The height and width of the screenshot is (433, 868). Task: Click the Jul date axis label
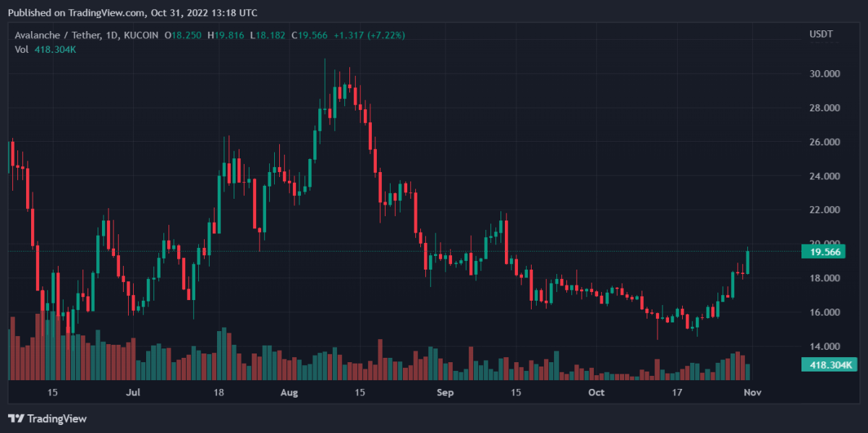tap(132, 393)
